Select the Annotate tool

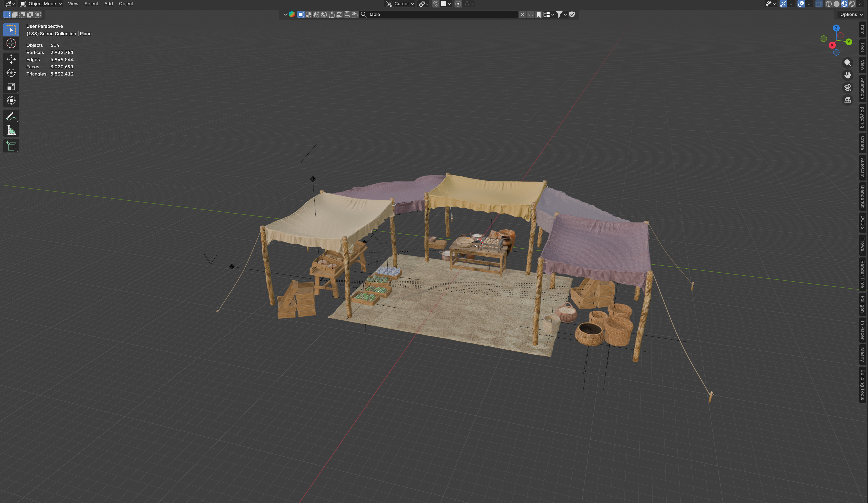click(x=11, y=116)
